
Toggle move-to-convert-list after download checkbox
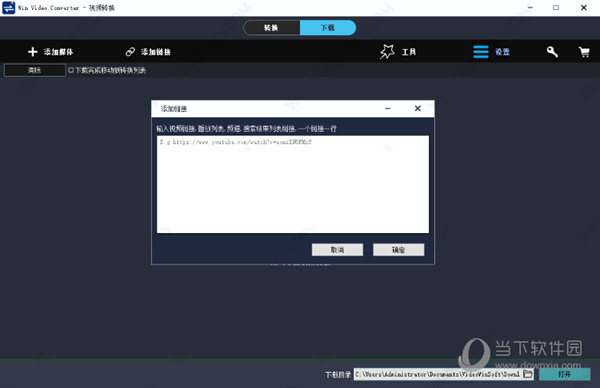click(71, 70)
